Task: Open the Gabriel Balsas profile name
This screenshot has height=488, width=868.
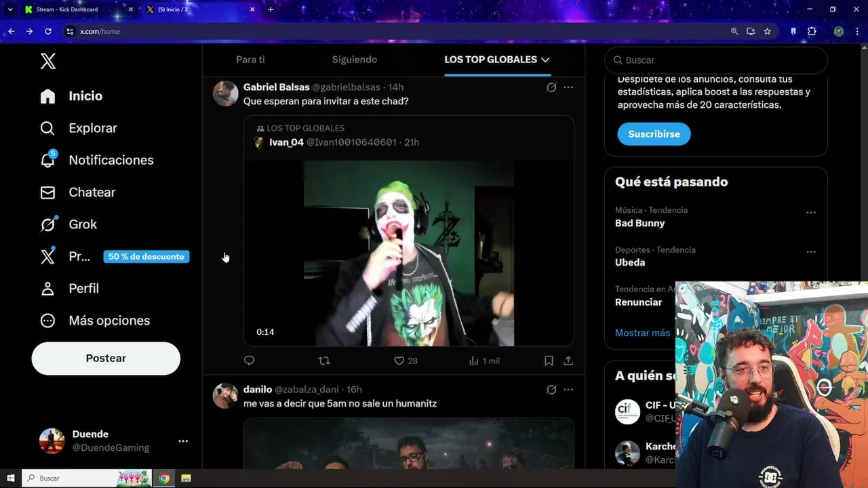Action: click(276, 87)
